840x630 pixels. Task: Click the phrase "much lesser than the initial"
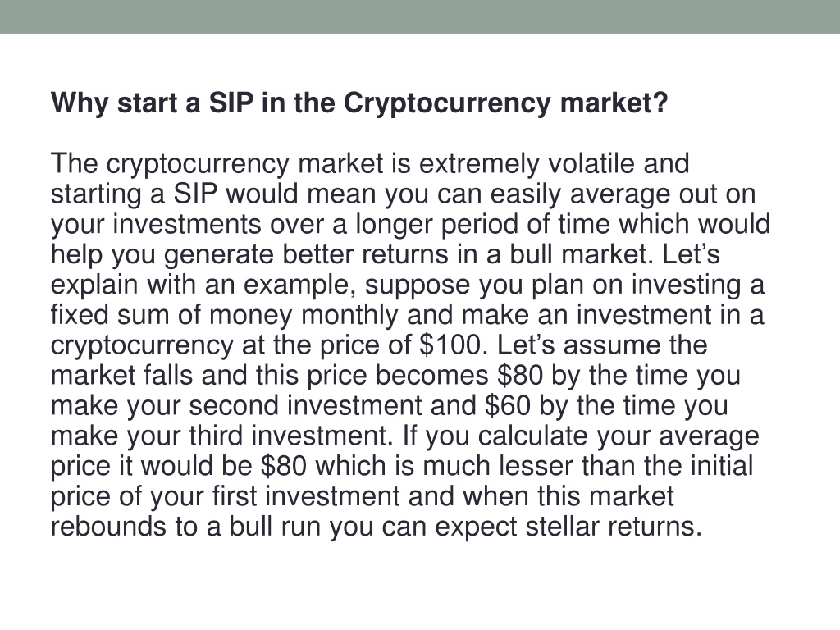[x=588, y=466]
